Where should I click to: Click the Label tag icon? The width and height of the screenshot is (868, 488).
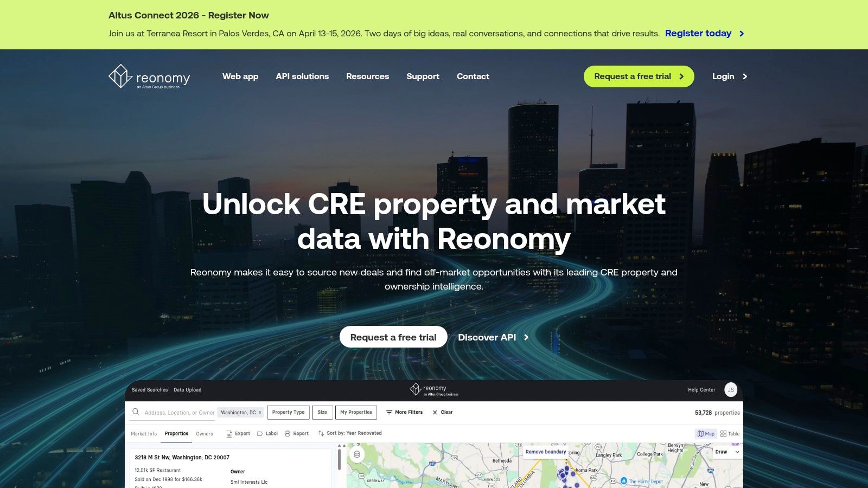[260, 434]
